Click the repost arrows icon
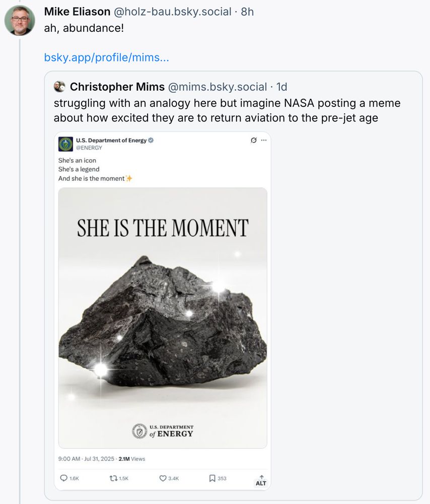Screen dimensions: 430x504 pos(113,478)
